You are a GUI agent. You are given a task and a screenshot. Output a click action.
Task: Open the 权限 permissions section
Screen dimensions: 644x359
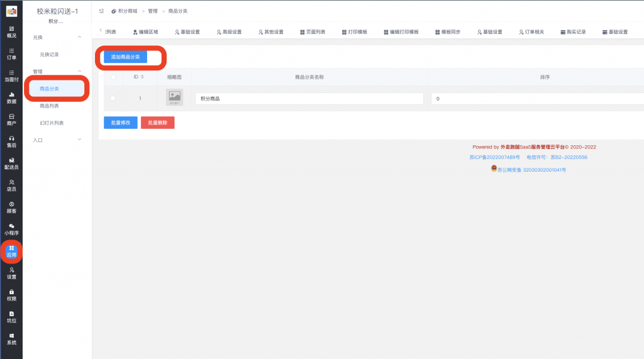[11, 295]
